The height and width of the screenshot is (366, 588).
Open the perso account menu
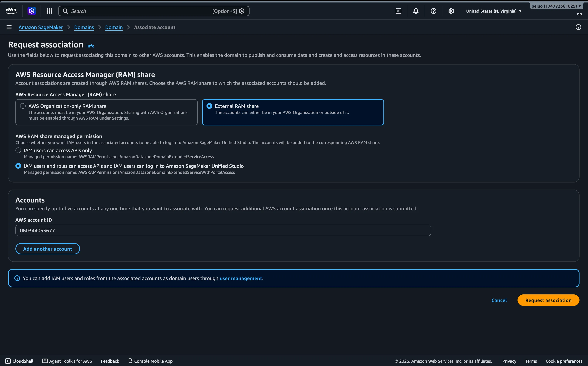pyautogui.click(x=556, y=6)
